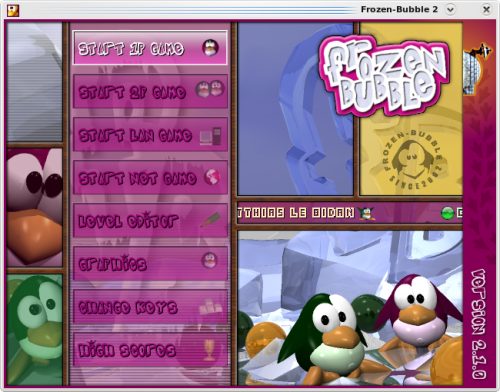Start a 2P game

tap(150, 91)
